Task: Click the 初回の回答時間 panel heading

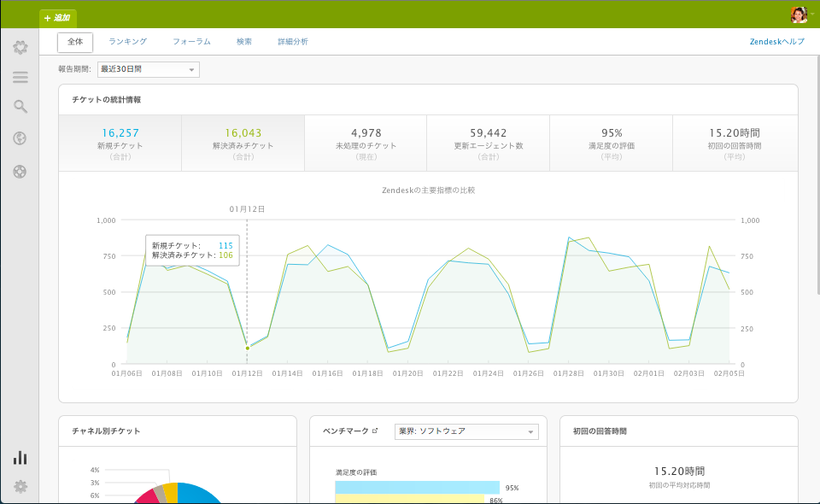Action: [x=600, y=431]
